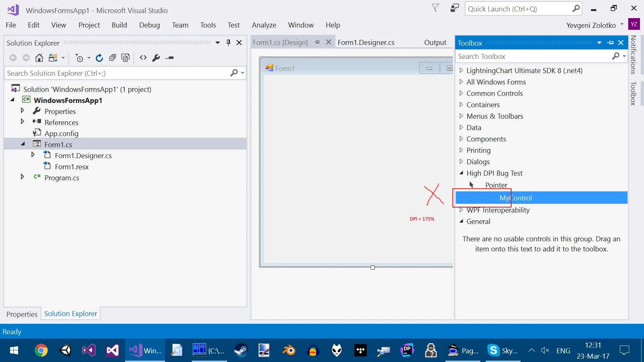
Task: Open Toolbox window position dropdown
Action: pyautogui.click(x=599, y=43)
